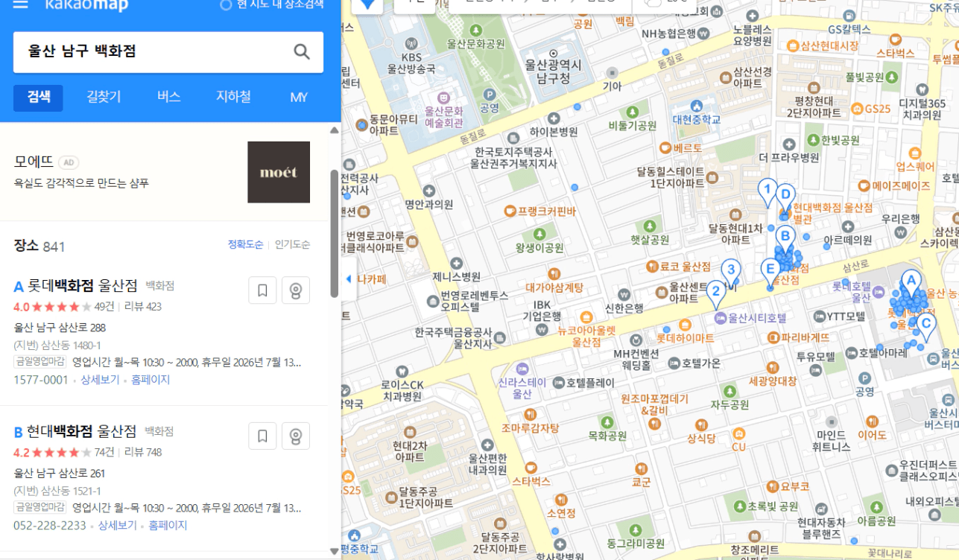Click phone number 052-228-2233
This screenshot has width=959, height=560.
49,526
